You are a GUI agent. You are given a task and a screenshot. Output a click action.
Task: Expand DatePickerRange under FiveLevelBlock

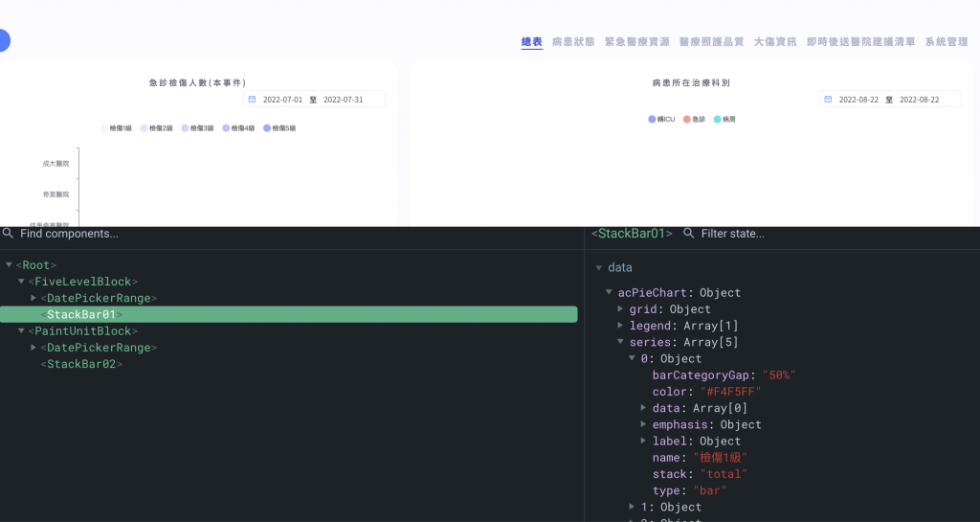point(33,298)
